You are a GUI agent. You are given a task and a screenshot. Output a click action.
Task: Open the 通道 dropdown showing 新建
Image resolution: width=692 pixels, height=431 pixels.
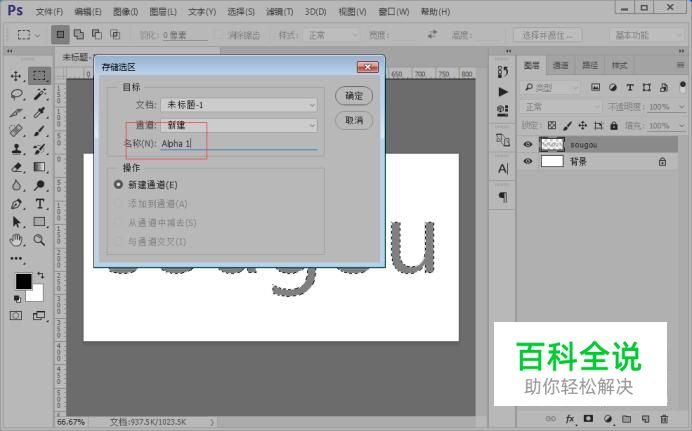[x=239, y=125]
